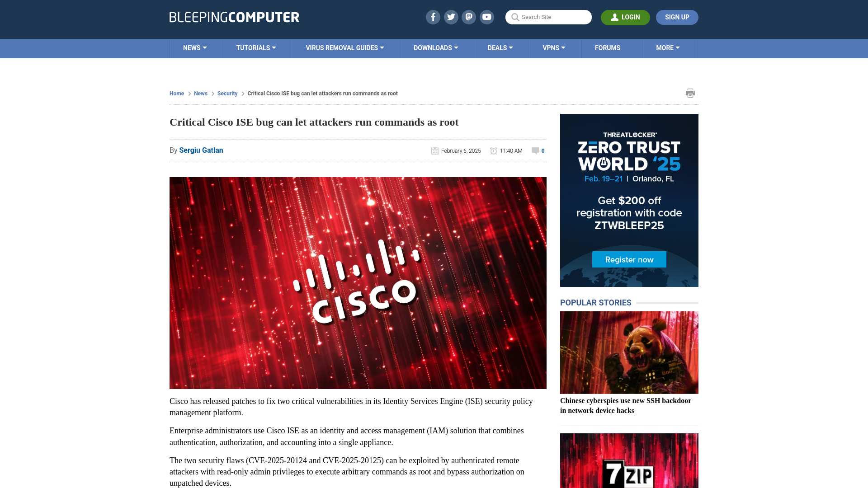
Task: Open the Mastodon social icon link
Action: click(469, 17)
